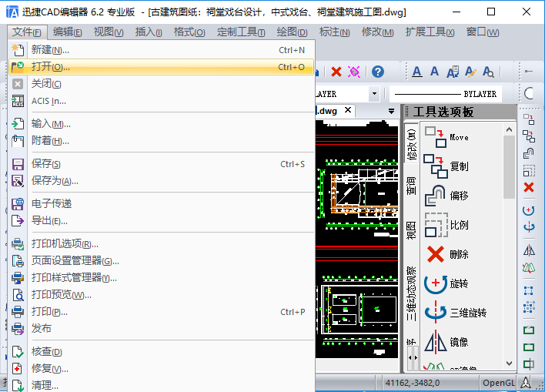This screenshot has width=545, height=392.
Task: Click the blue question mark help icon
Action: 378,72
